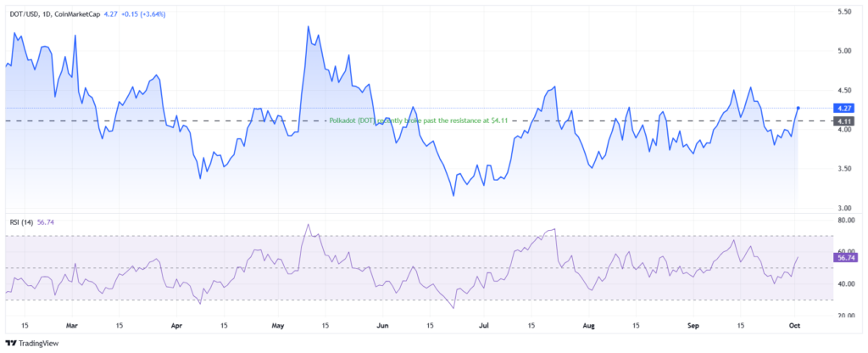This screenshot has height=353, width=868.
Task: Click the TradingView logo icon
Action: (x=10, y=344)
